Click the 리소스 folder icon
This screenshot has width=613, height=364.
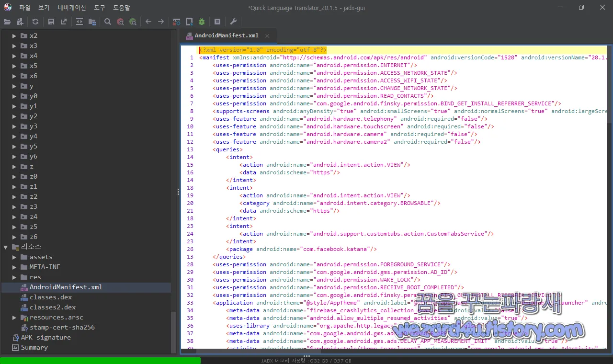(x=15, y=247)
